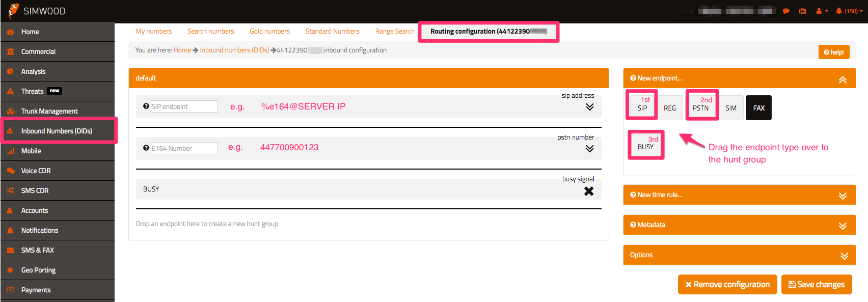Select the Routing configuration tab
The height and width of the screenshot is (302, 868).
coord(489,32)
